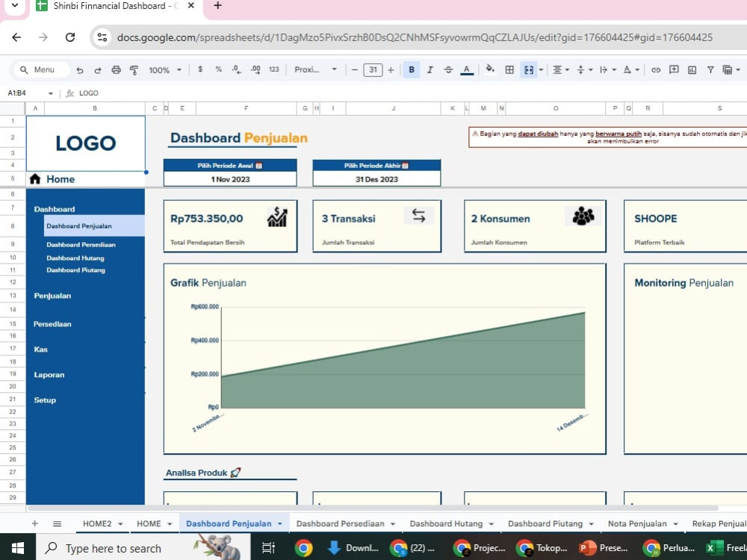Open the table views icon
This screenshot has height=560, width=747.
pyautogui.click(x=731, y=70)
